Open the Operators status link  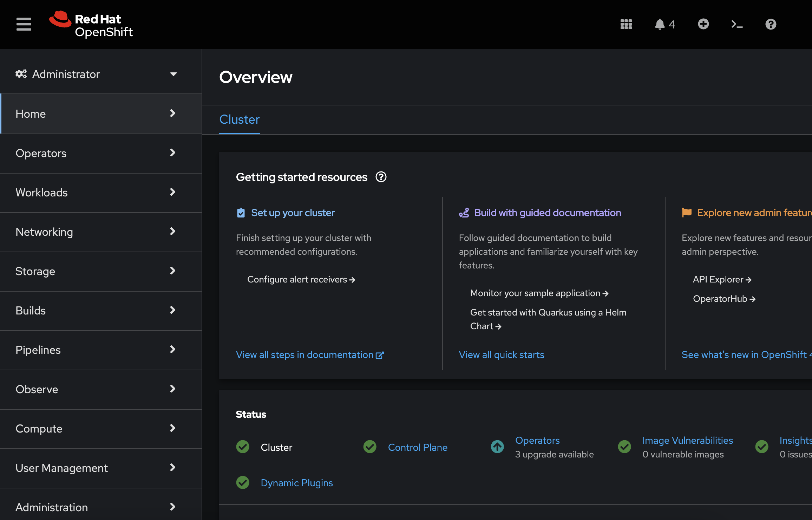click(x=537, y=440)
